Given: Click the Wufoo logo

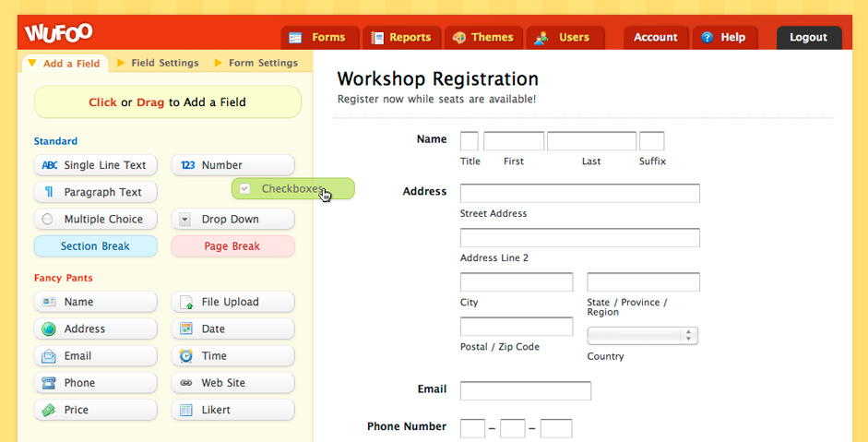Looking at the screenshot, I should 59,33.
